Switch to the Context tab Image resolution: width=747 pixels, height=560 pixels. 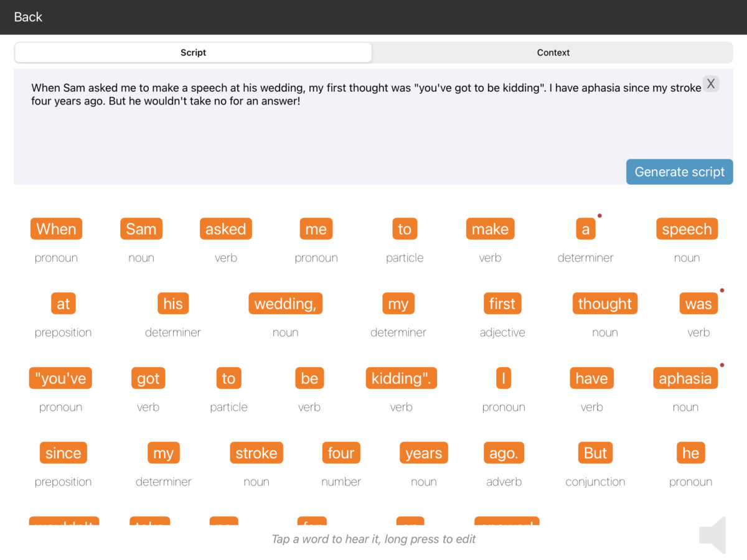coord(553,53)
